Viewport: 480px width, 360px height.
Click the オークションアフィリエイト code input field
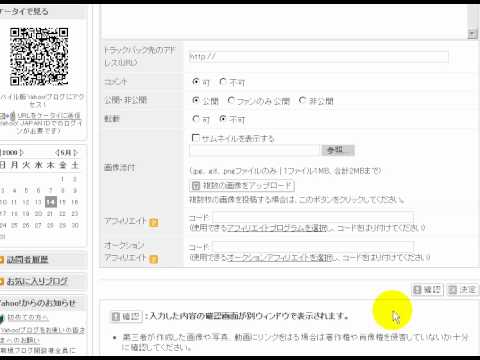313,247
